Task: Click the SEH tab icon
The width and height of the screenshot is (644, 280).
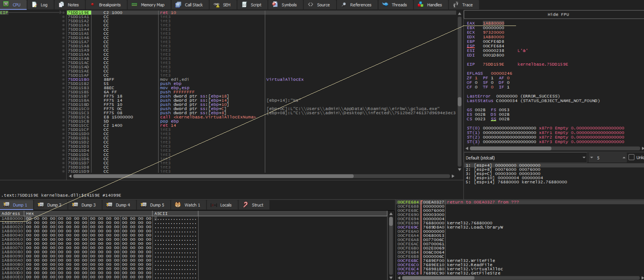Action: coord(217,5)
